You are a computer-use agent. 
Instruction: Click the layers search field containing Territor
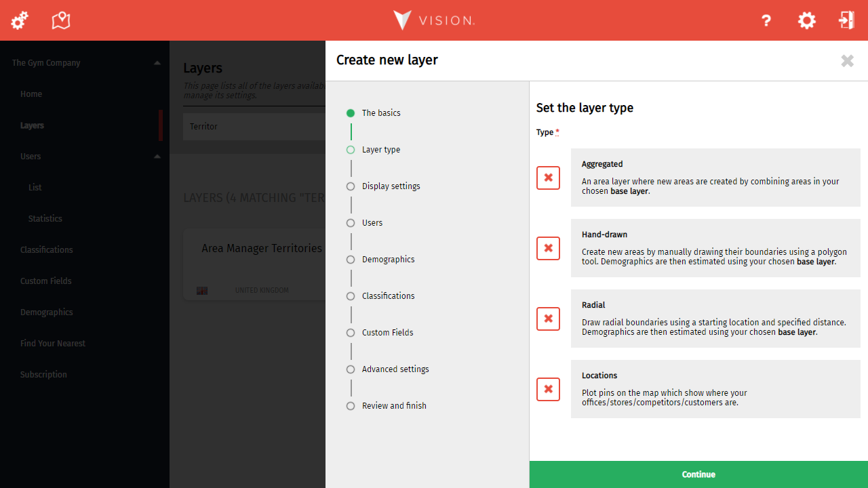pyautogui.click(x=254, y=127)
